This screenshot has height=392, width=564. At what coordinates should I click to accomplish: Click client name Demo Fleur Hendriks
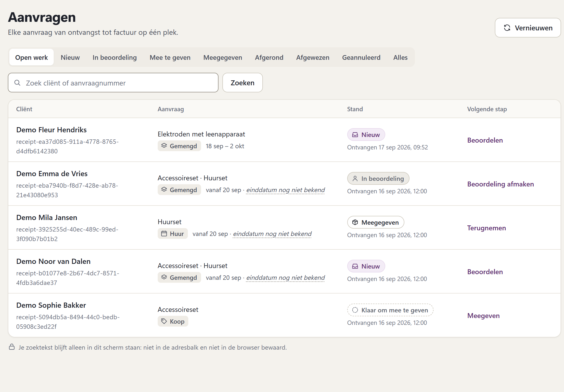51,130
